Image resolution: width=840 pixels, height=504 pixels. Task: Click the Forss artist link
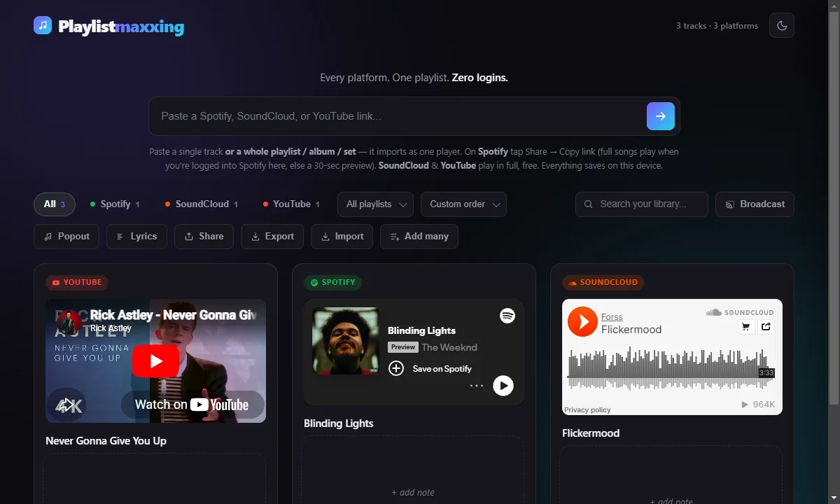pyautogui.click(x=612, y=317)
